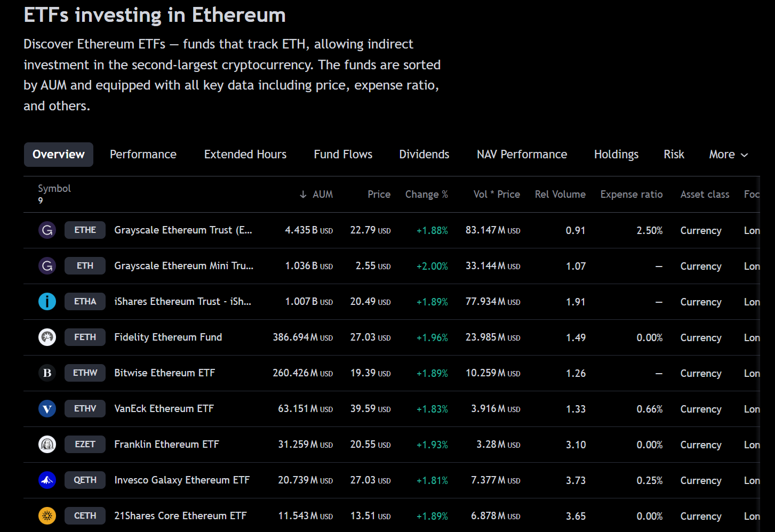Click the AUM sort descending arrow

pyautogui.click(x=303, y=195)
